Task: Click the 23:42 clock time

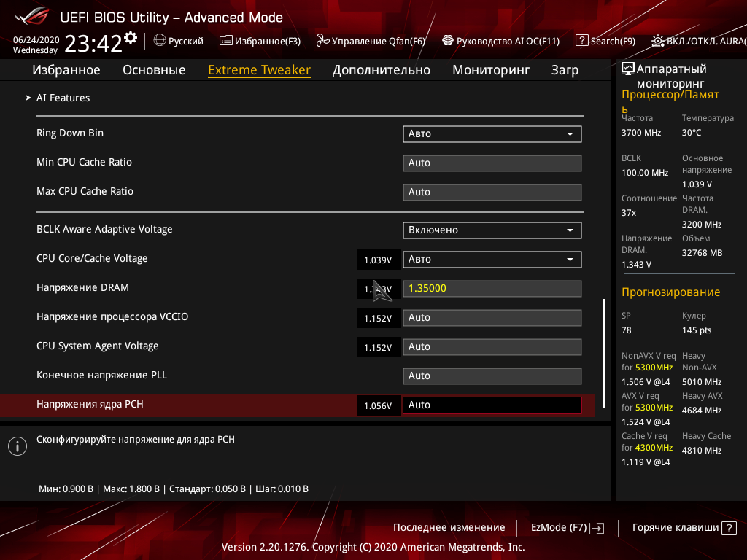Action: pyautogui.click(x=93, y=44)
